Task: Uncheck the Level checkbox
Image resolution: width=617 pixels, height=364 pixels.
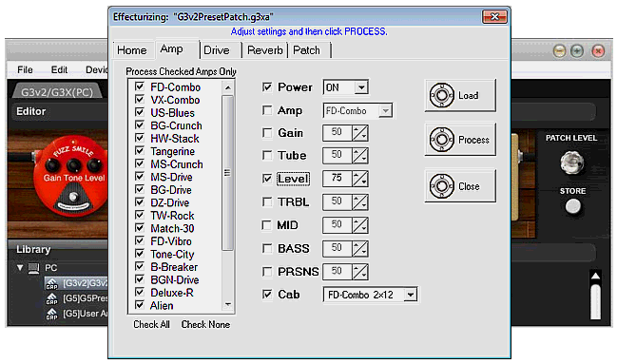Action: 267,179
